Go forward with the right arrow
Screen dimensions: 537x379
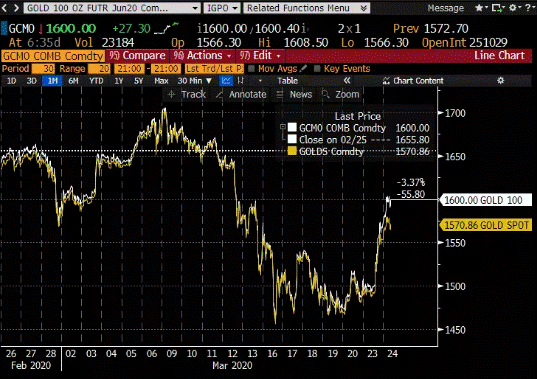(16, 8)
